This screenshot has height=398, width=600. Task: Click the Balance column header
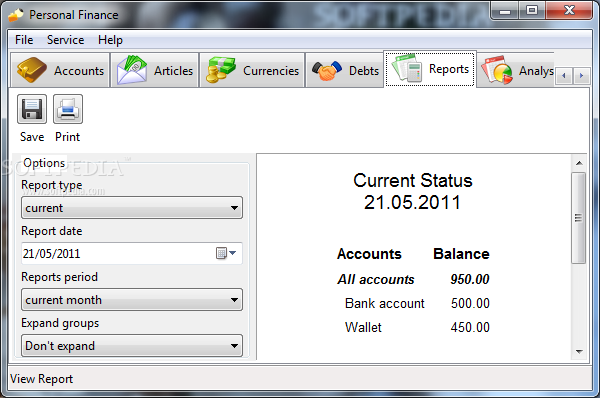[461, 254]
